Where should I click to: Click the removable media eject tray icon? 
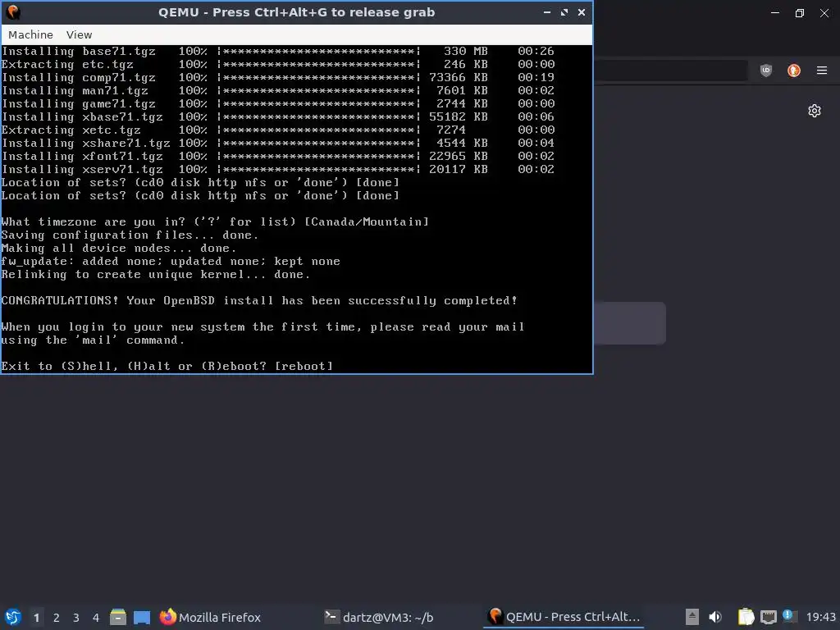pos(692,617)
